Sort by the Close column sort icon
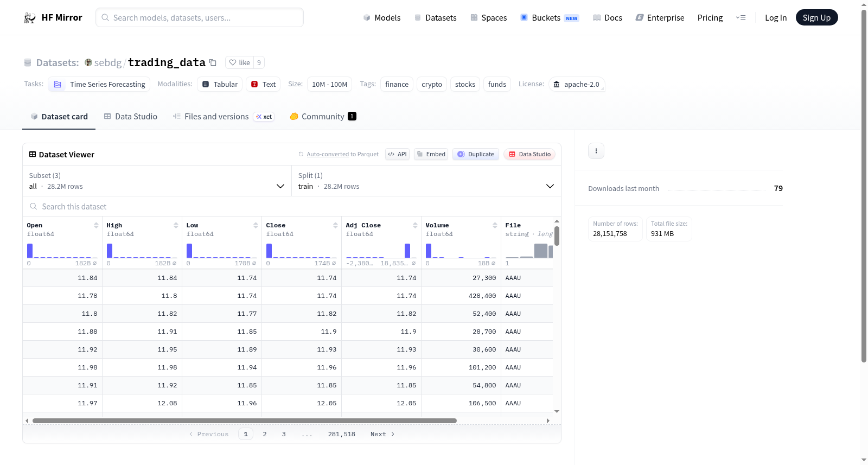 pos(335,225)
